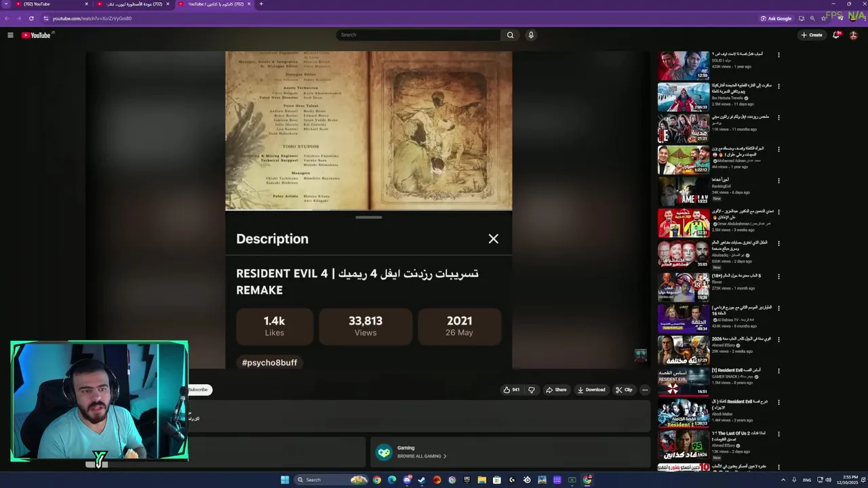Click the '1.4k Likes' stat
The width and height of the screenshot is (868, 488).
[x=275, y=326]
